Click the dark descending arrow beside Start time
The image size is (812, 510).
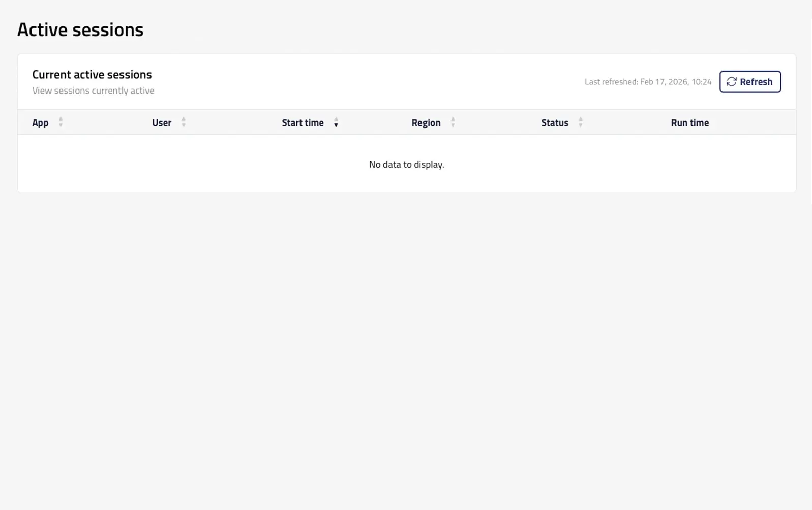[x=336, y=125]
